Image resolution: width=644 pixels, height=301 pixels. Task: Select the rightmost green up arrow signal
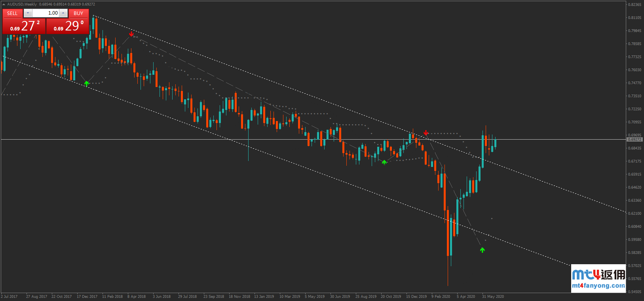click(482, 250)
